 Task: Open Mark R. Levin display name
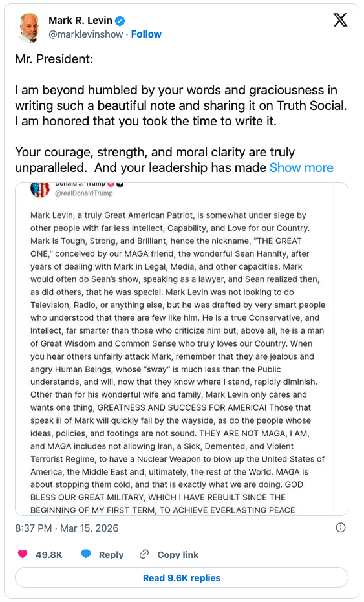click(80, 21)
